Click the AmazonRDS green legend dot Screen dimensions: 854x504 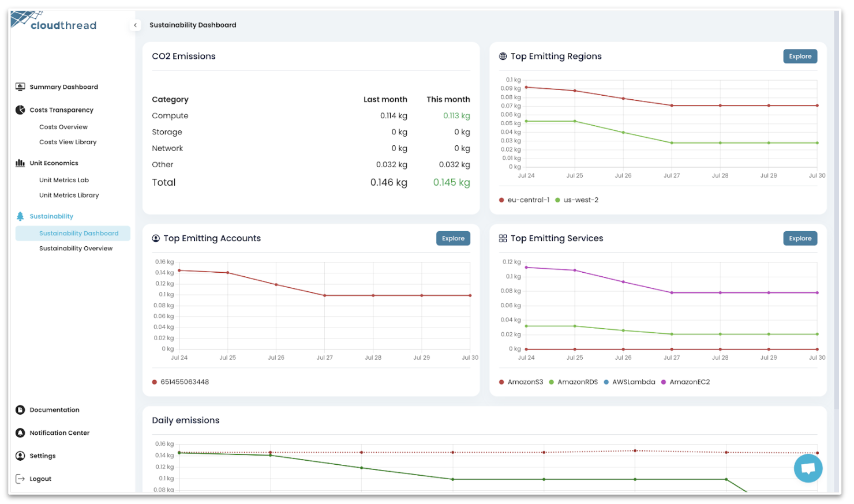[552, 382]
